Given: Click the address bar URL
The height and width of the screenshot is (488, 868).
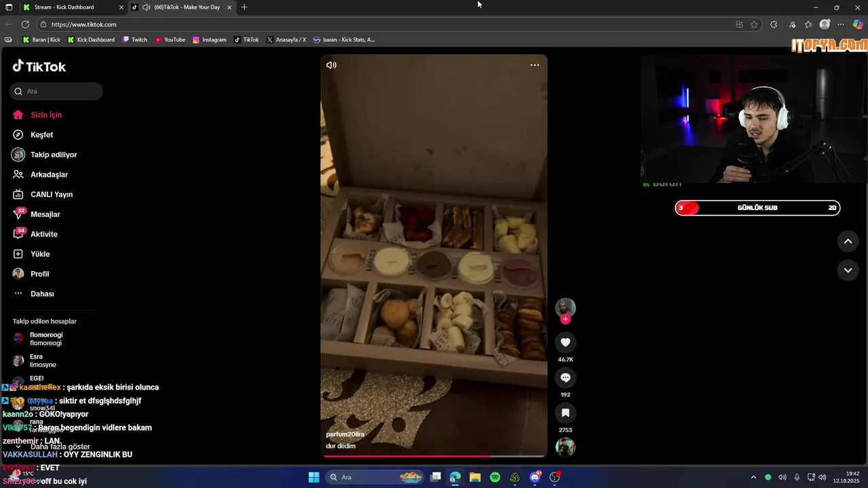Looking at the screenshot, I should [x=84, y=24].
